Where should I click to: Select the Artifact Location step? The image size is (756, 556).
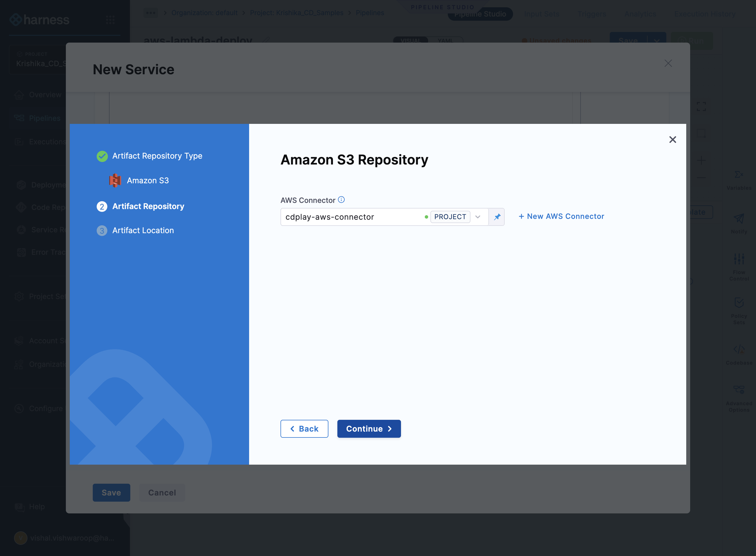pyautogui.click(x=135, y=231)
